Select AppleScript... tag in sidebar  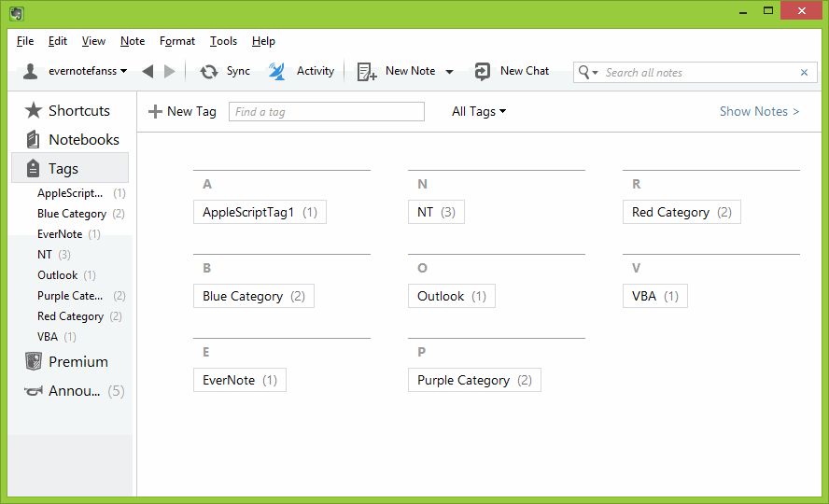coord(81,193)
